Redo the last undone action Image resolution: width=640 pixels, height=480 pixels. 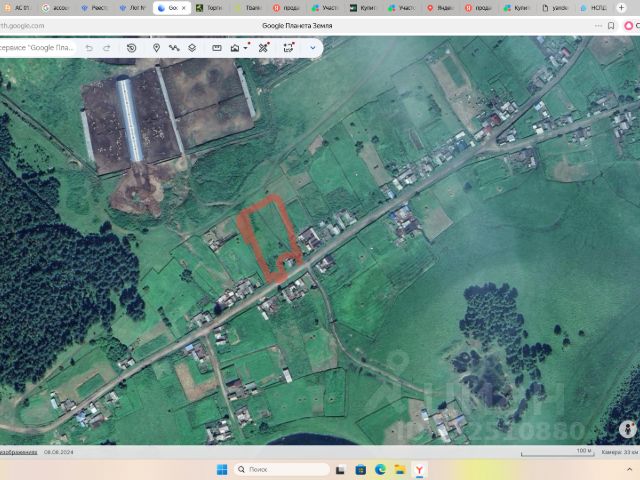(x=107, y=48)
